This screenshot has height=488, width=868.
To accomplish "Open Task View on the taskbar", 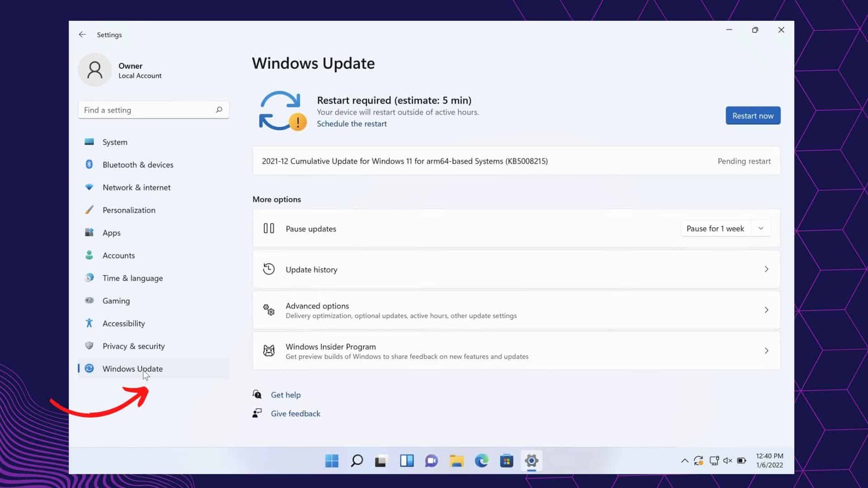I will (381, 461).
